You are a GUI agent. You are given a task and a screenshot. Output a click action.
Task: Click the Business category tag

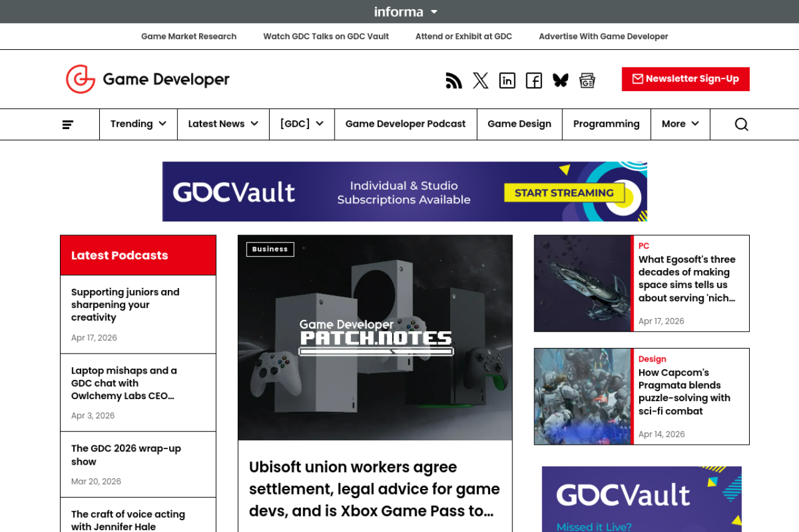point(270,249)
